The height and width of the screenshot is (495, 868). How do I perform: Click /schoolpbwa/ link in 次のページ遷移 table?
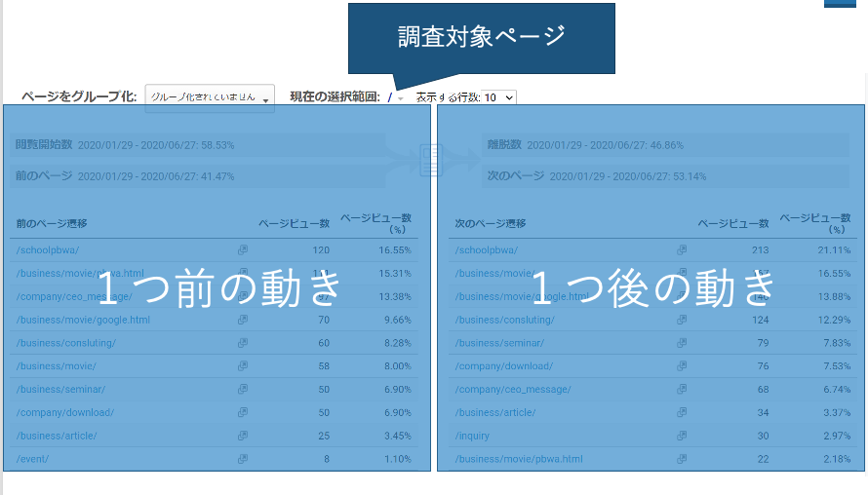(x=487, y=250)
